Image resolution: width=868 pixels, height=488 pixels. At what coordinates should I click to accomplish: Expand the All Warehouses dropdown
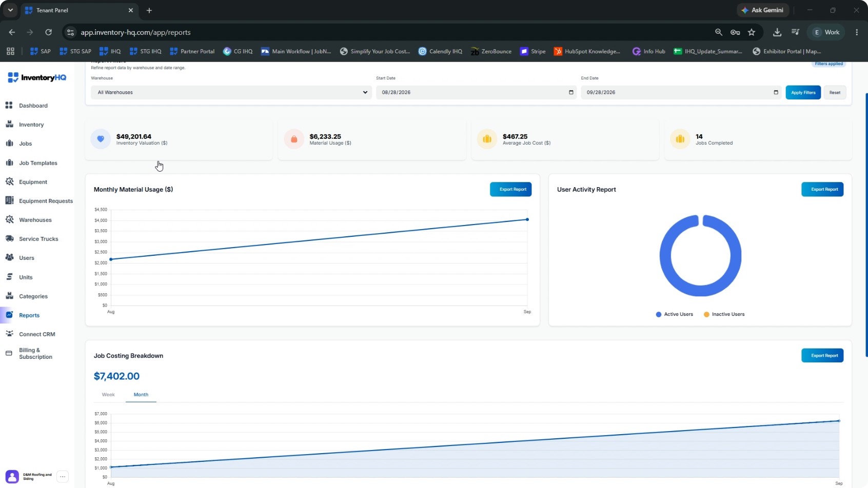point(231,92)
